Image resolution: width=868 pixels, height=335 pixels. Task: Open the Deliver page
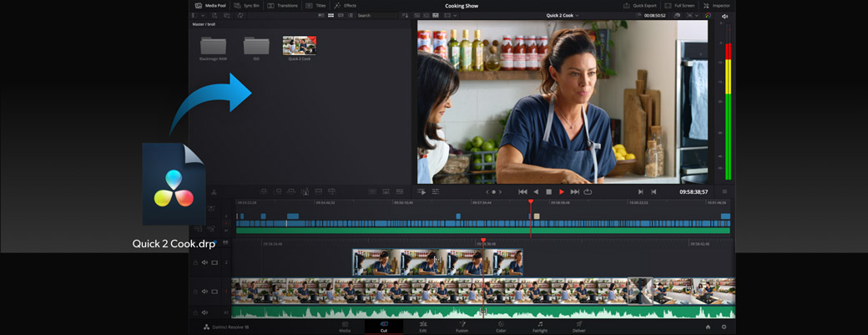click(x=579, y=327)
